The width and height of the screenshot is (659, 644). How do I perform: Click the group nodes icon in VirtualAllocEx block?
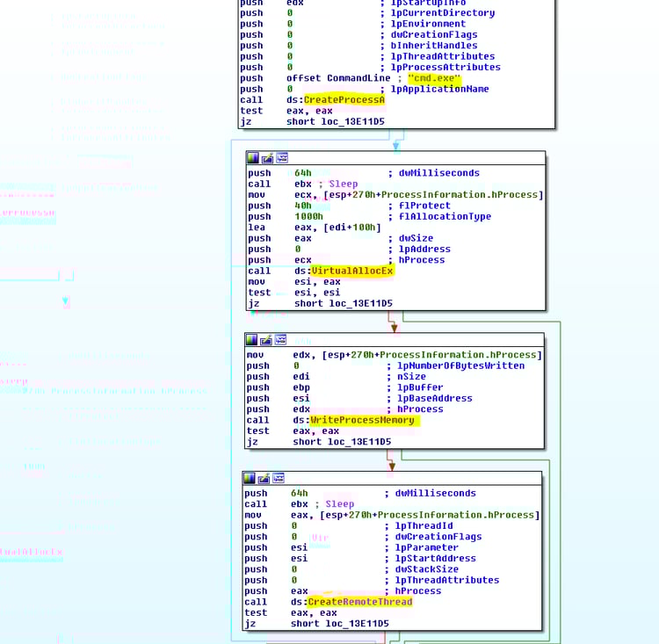tap(282, 158)
